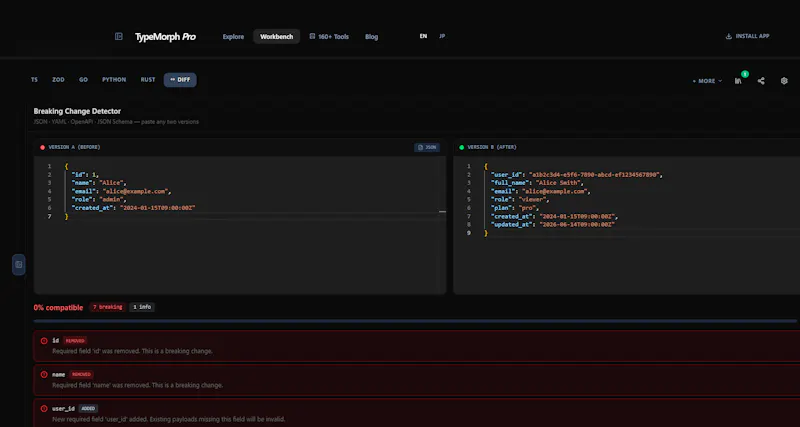Screen dimensions: 800x427
Task: Open the Blog page
Action: pyautogui.click(x=371, y=37)
